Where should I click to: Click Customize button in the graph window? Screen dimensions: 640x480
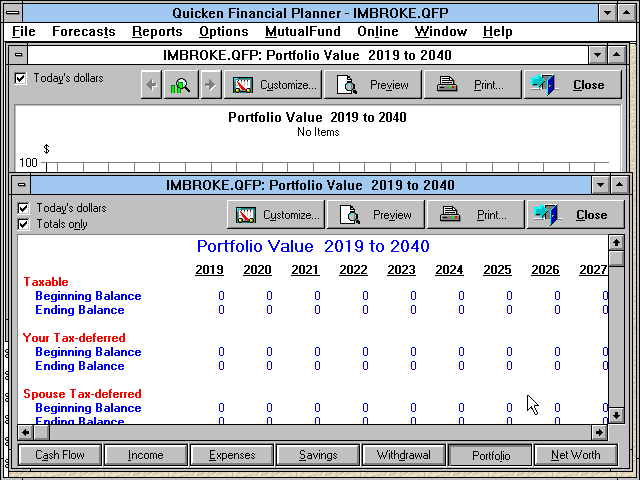tap(273, 85)
